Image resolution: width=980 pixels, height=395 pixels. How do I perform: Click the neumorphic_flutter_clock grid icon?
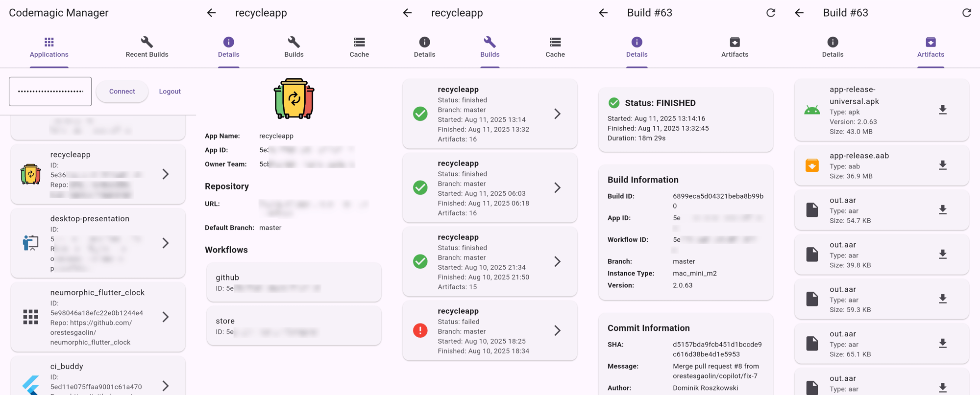(x=30, y=317)
